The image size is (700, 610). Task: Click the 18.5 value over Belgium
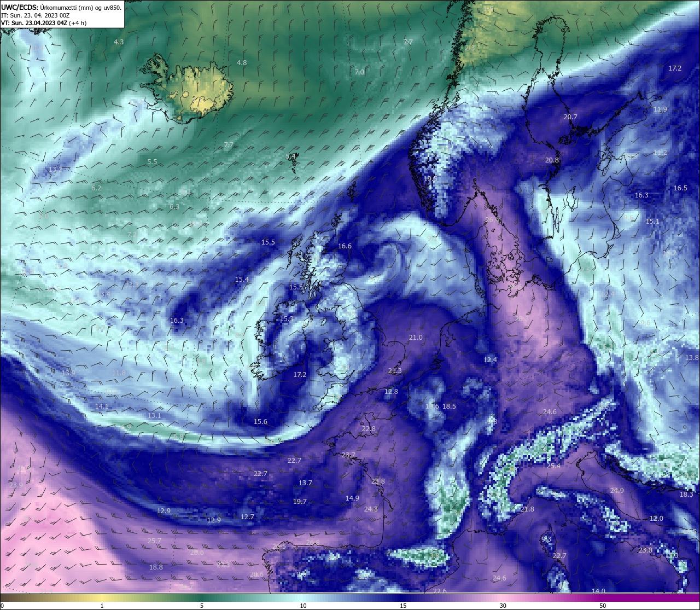click(449, 406)
